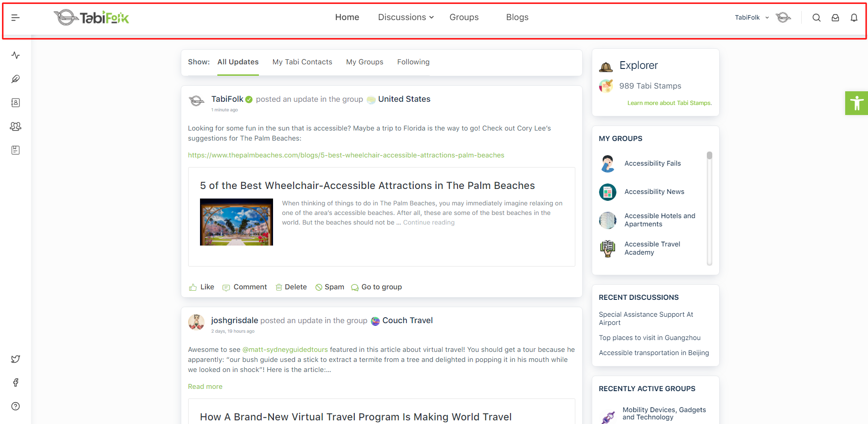Click the @matt-sydneyguidedtours mention

tap(285, 350)
